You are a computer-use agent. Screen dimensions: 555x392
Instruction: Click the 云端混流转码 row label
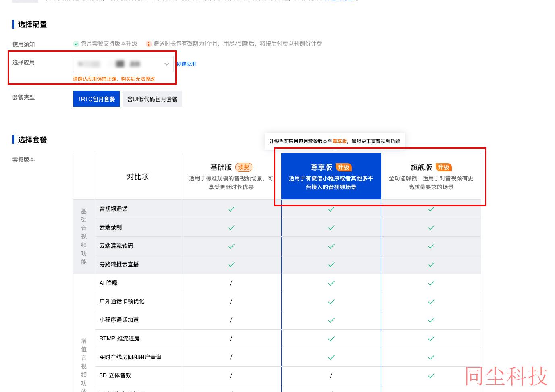click(116, 246)
